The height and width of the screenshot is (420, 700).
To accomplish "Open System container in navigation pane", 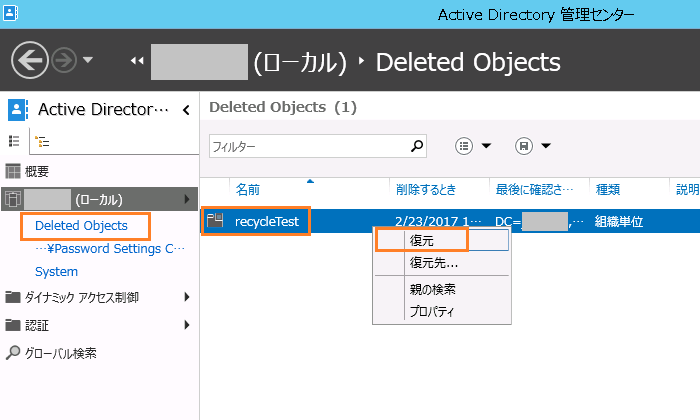I will pyautogui.click(x=56, y=272).
